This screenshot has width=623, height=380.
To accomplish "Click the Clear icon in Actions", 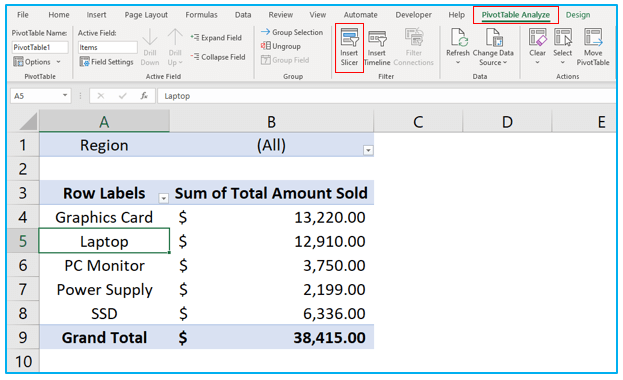I will point(537,37).
